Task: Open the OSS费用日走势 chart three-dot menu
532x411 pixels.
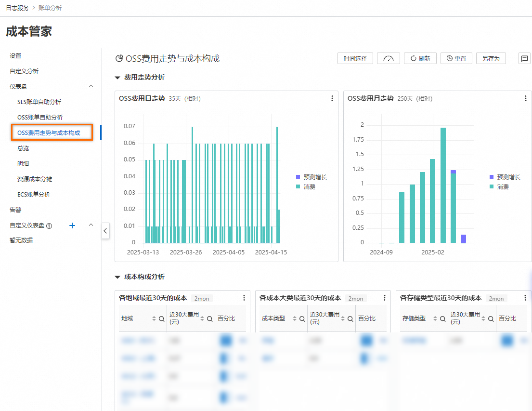Action: (332, 98)
